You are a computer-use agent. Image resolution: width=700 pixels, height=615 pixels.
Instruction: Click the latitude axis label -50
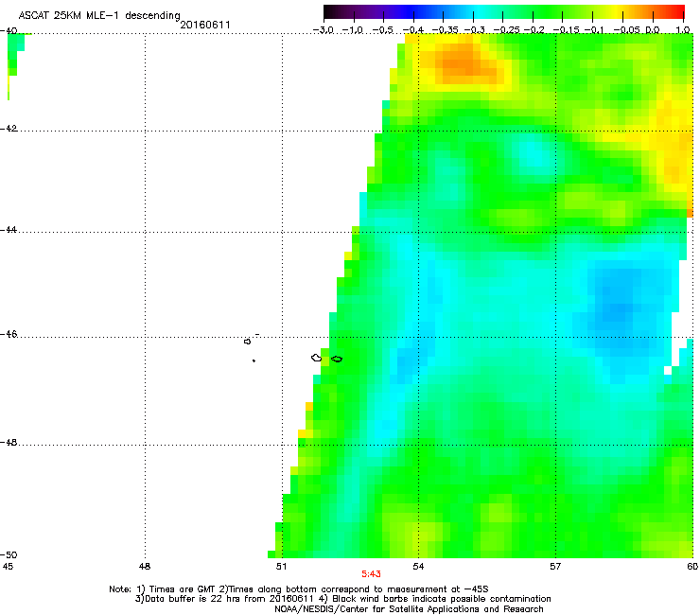click(x=9, y=555)
